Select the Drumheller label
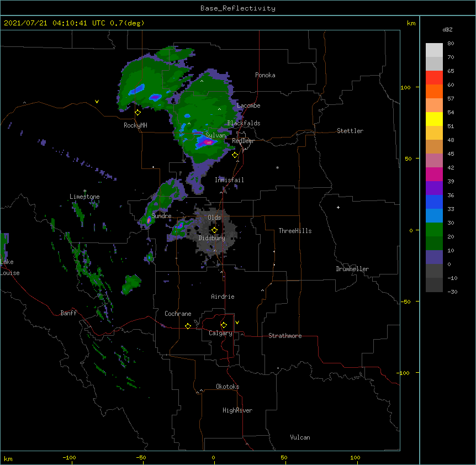 coord(352,269)
